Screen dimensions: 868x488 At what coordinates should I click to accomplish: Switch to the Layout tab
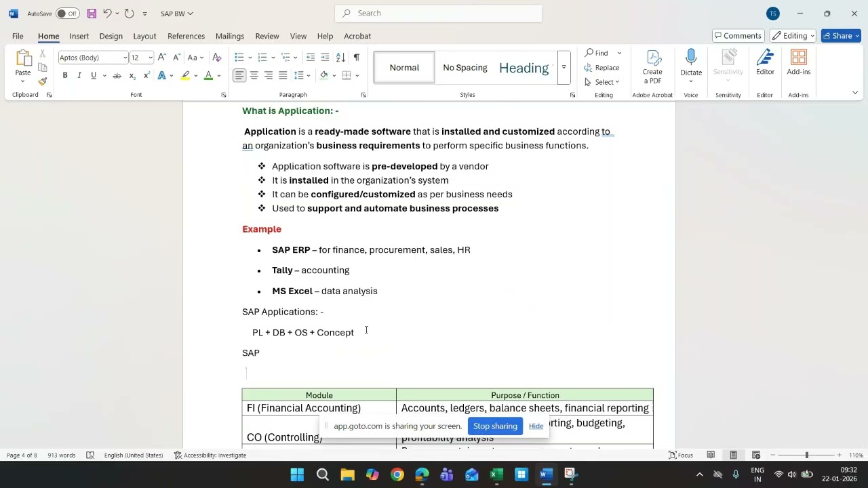pyautogui.click(x=144, y=36)
